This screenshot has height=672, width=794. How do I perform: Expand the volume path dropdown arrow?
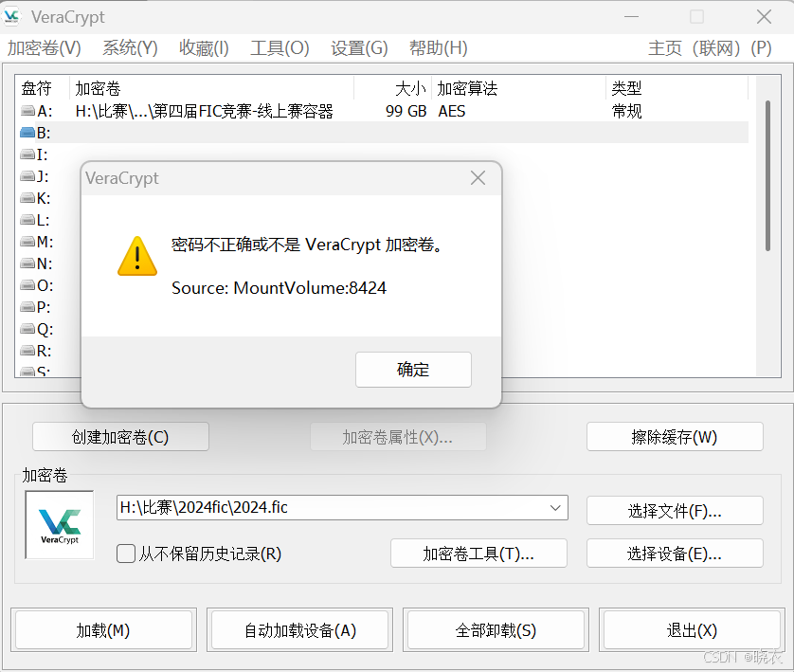pyautogui.click(x=555, y=507)
